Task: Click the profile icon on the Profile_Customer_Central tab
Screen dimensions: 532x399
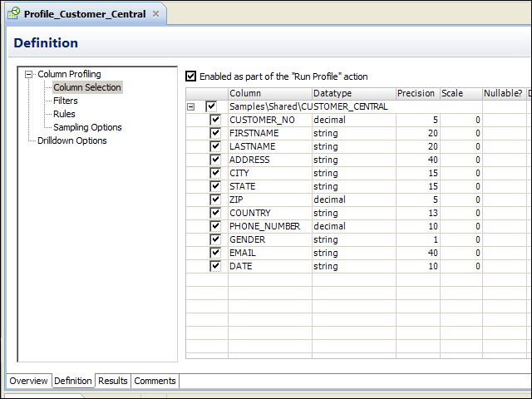Action: [x=14, y=13]
